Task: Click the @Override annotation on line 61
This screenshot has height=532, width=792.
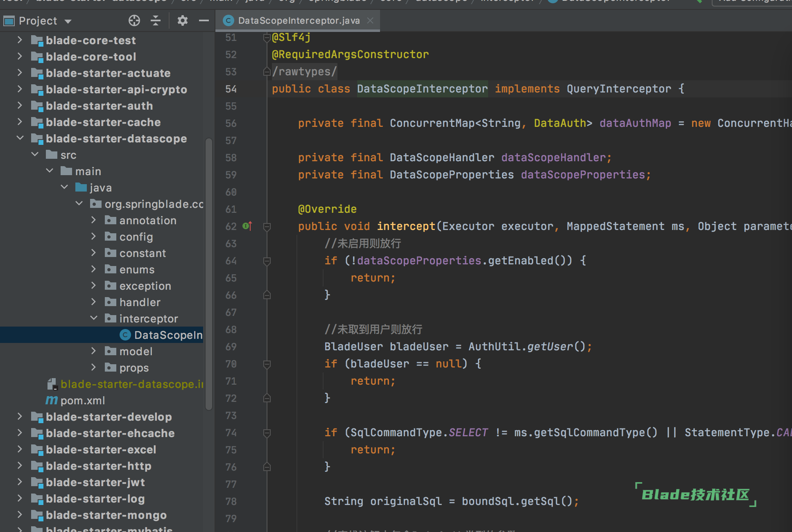Action: pos(327,209)
